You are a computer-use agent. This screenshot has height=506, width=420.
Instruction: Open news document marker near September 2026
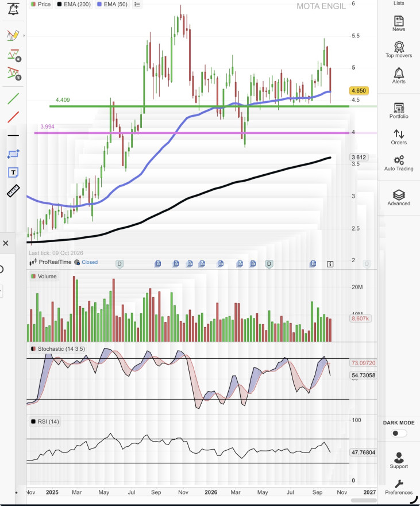tap(313, 264)
